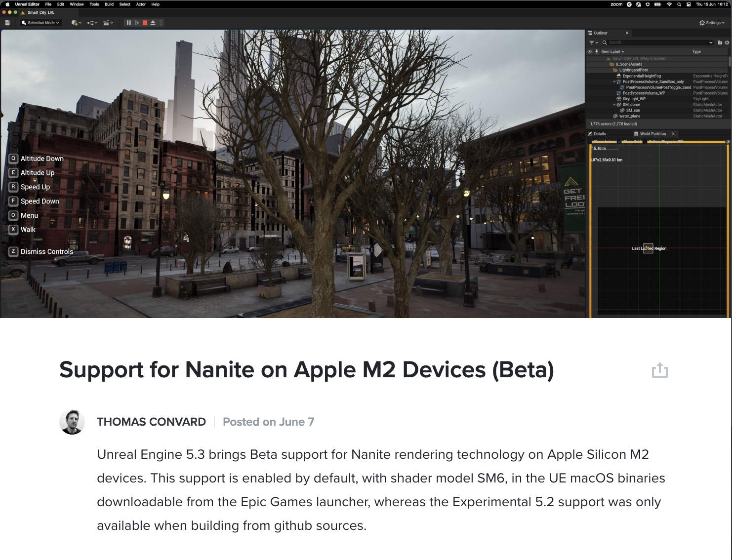Click Thomas Convard's avatar photo
This screenshot has height=560, width=732.
pos(72,422)
